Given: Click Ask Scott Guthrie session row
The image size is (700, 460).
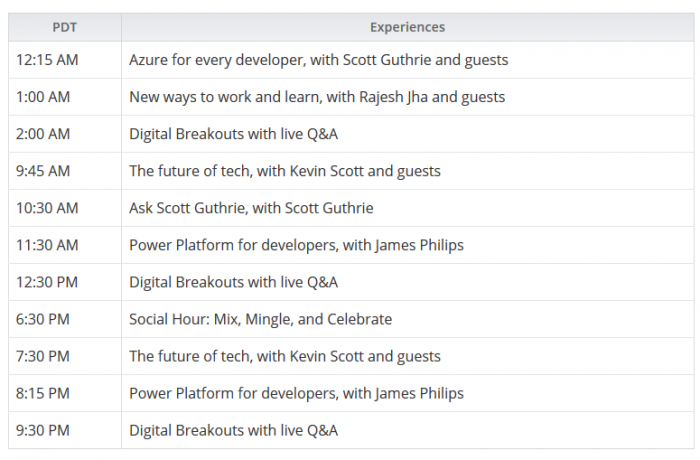Looking at the screenshot, I should [x=250, y=208].
